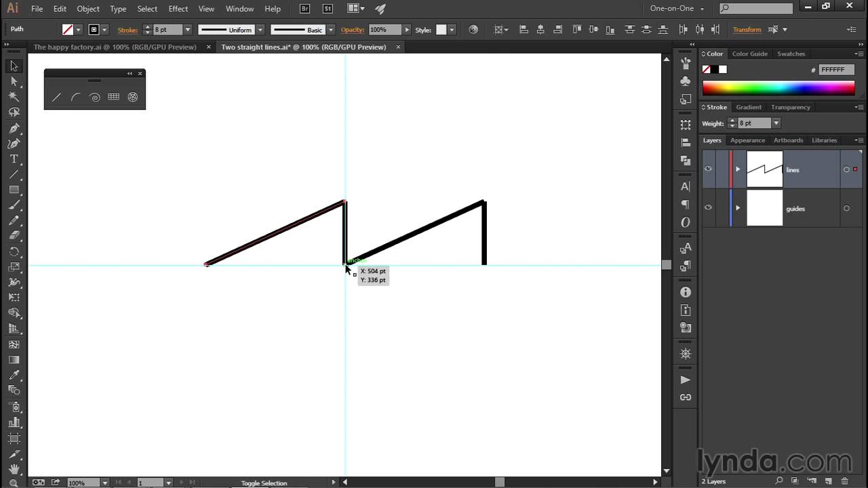Screen dimensions: 868x488
Task: Click the lines layer thumbnail
Action: point(764,169)
